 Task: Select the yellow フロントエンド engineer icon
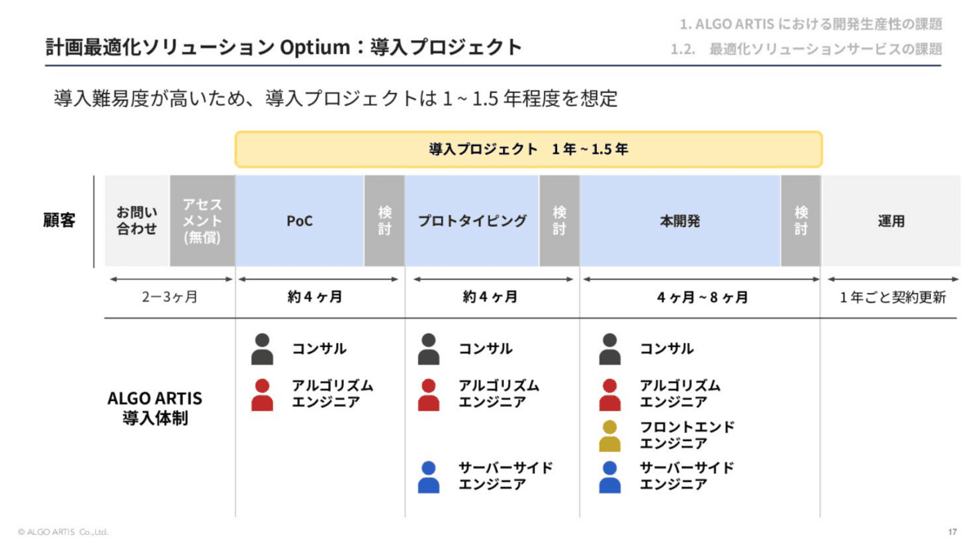point(610,435)
